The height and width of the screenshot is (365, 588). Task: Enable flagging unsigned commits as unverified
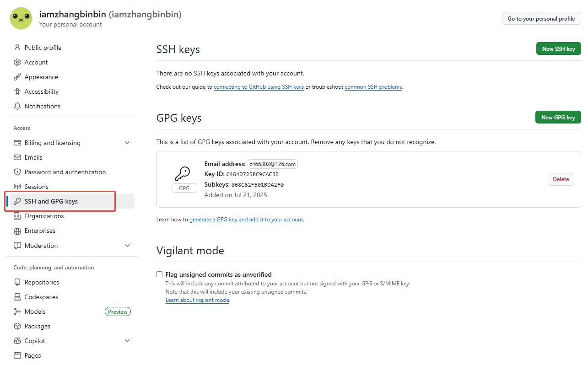(159, 274)
